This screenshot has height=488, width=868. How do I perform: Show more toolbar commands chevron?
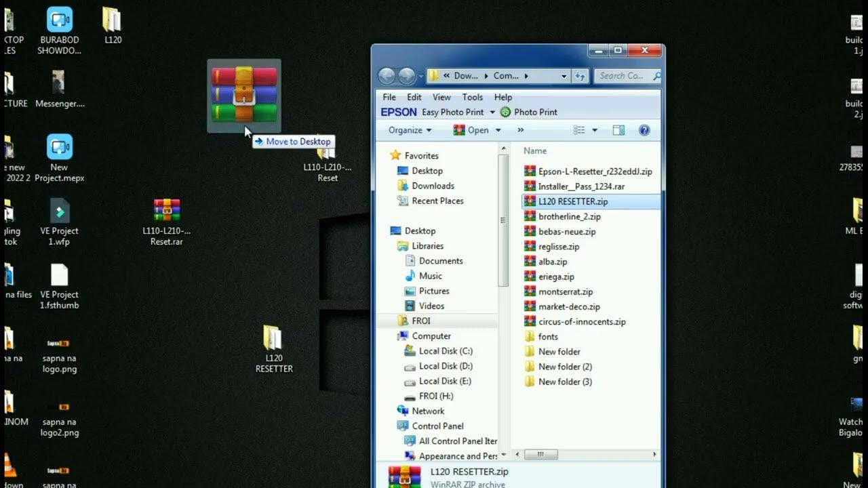pyautogui.click(x=521, y=130)
